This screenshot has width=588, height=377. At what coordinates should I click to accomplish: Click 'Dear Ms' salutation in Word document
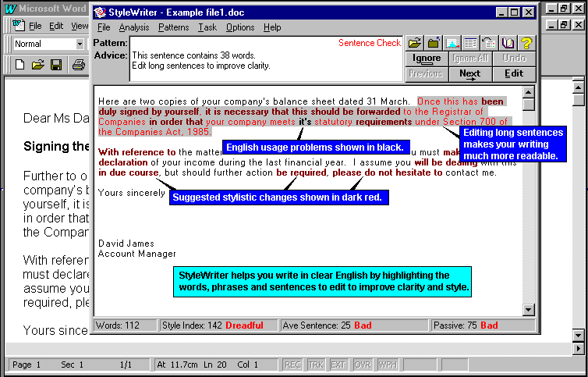pos(48,119)
